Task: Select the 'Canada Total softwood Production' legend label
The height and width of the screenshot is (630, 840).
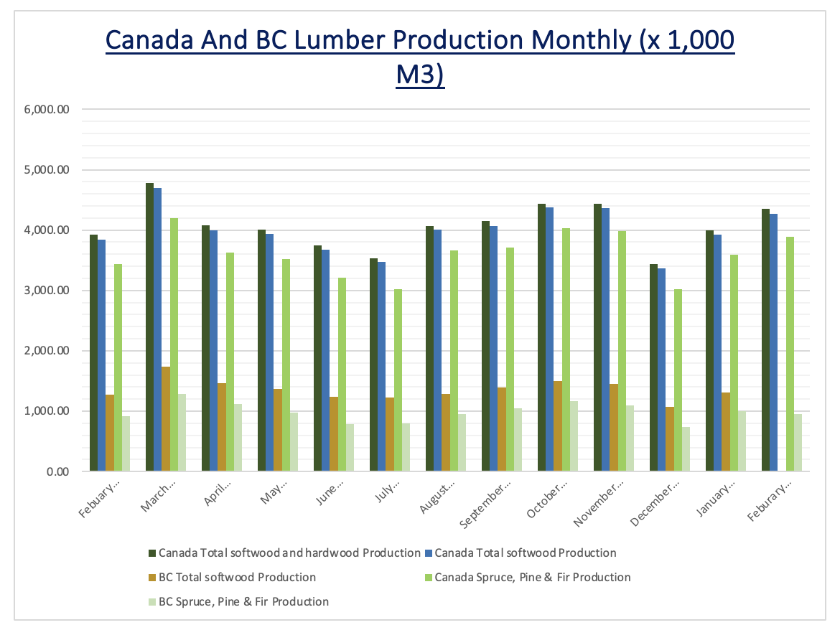Action: point(525,553)
